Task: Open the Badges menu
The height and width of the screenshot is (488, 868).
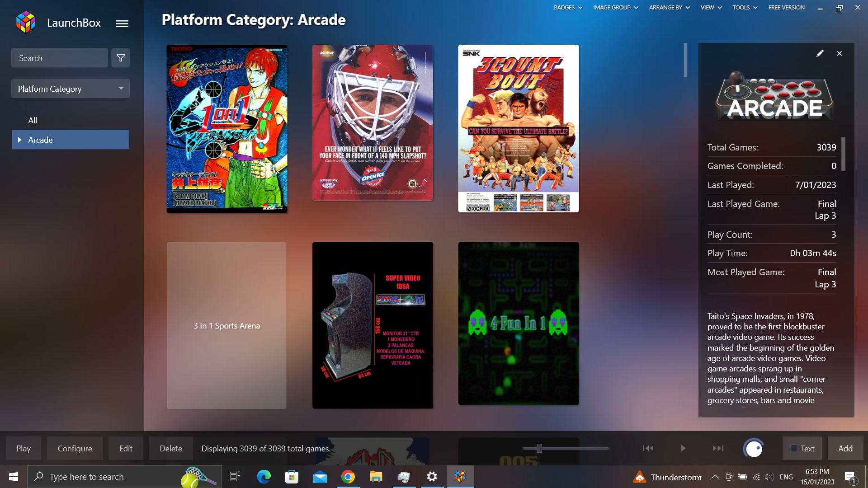Action: (x=568, y=7)
